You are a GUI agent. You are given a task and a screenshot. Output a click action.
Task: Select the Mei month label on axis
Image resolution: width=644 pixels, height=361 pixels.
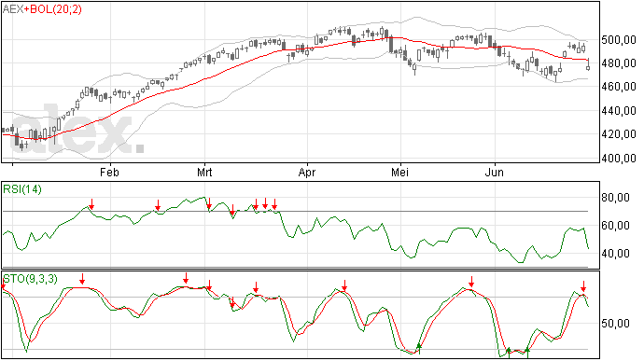click(x=399, y=172)
